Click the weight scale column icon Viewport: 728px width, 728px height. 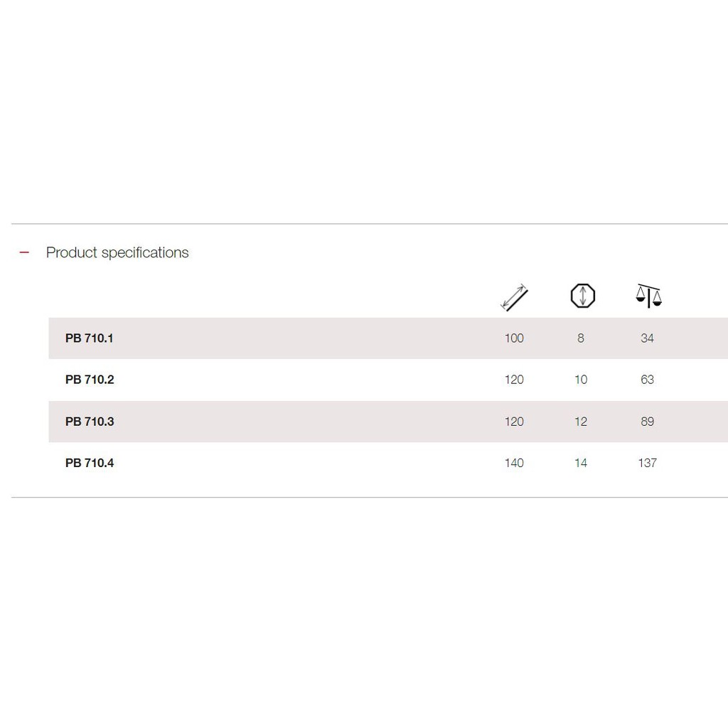(x=648, y=296)
